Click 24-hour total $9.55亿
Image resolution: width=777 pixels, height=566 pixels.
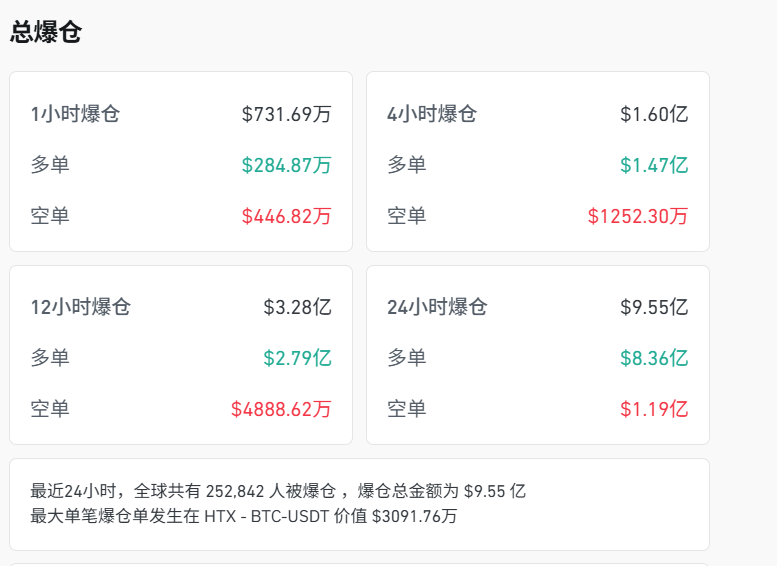654,307
